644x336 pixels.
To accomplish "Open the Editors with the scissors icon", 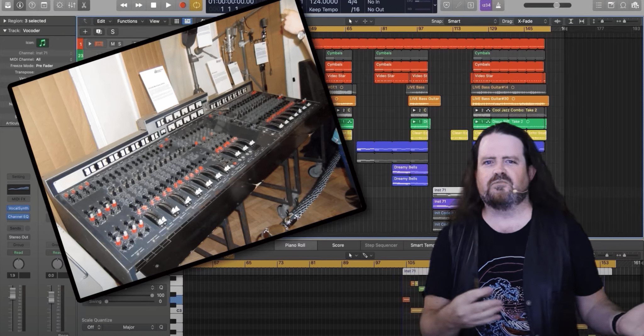I will point(84,5).
